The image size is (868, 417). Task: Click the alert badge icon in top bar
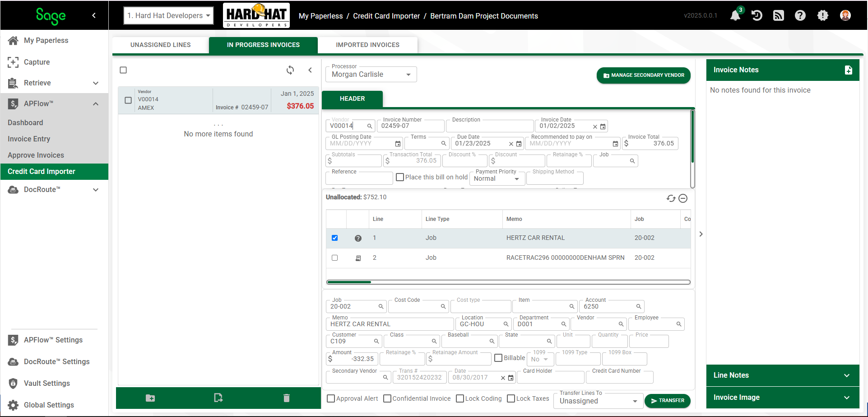823,15
